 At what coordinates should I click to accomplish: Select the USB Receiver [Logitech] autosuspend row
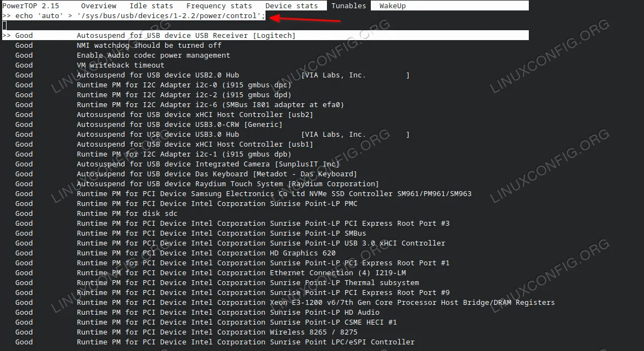[265, 35]
